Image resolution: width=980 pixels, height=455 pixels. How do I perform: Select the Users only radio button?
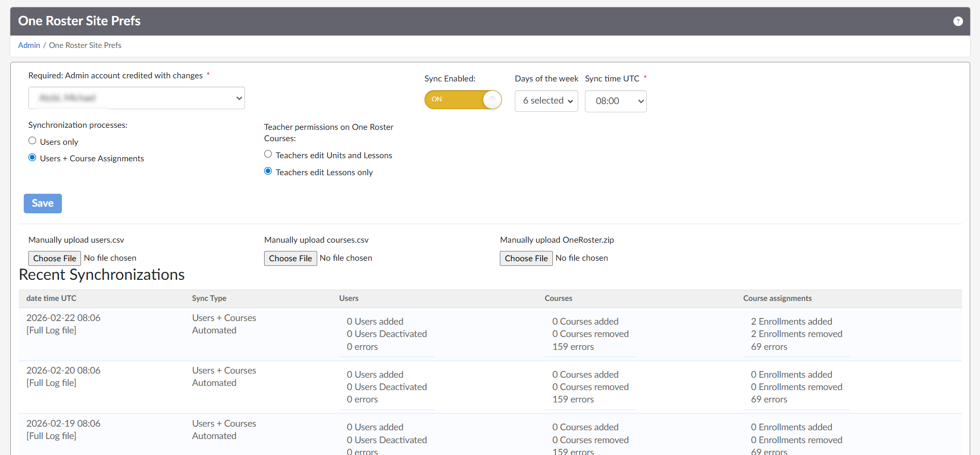click(32, 141)
